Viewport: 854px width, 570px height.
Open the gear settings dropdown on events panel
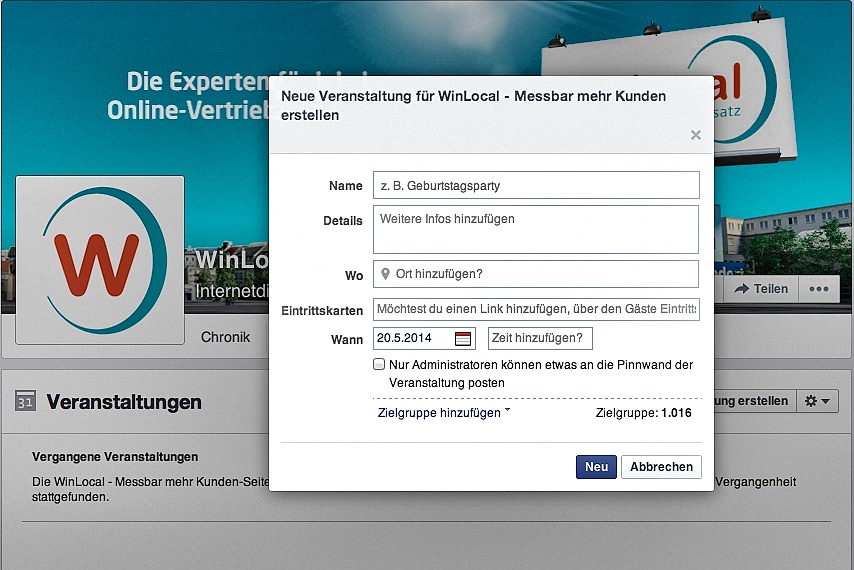click(x=817, y=401)
